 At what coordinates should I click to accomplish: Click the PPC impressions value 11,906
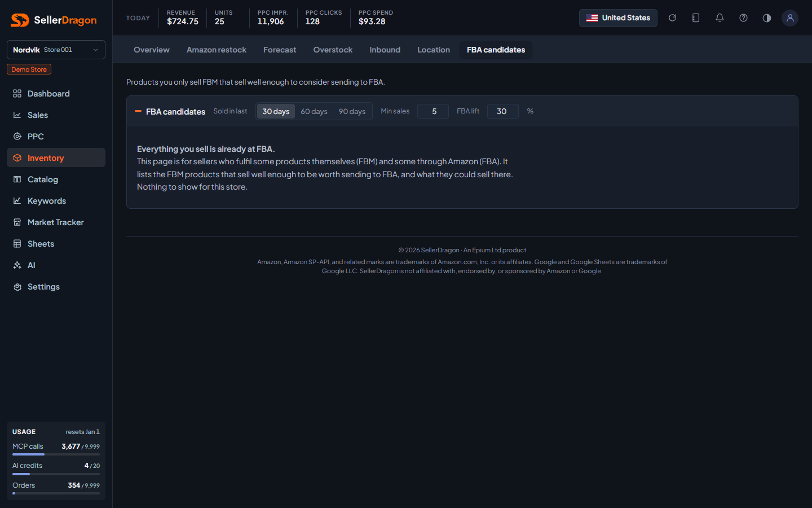click(x=271, y=21)
